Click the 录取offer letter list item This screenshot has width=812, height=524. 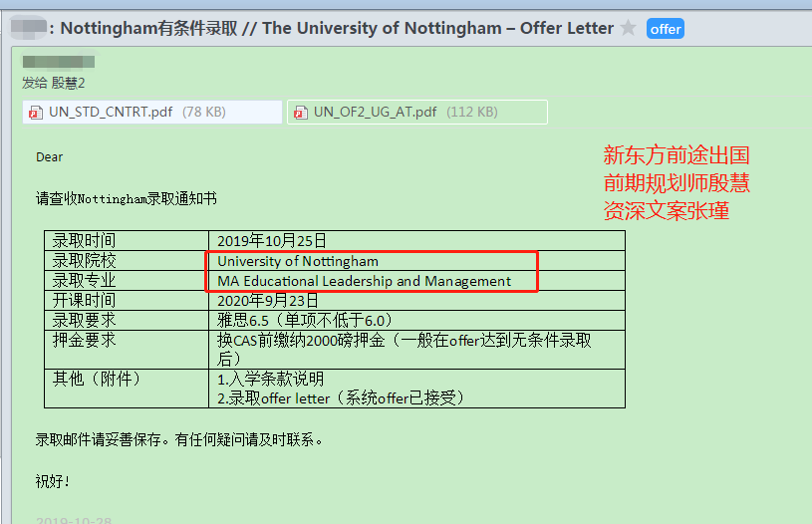pos(341,397)
